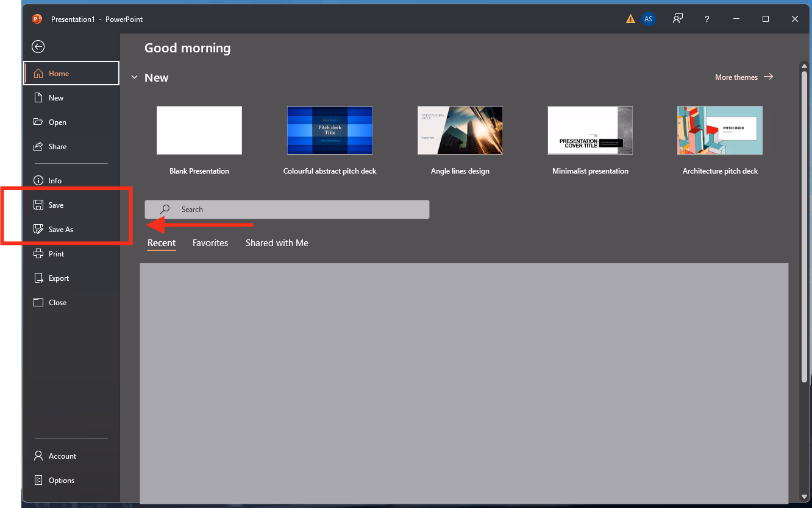Choose the Colourful abstract pitch deck template
This screenshot has width=812, height=508.
coord(329,130)
